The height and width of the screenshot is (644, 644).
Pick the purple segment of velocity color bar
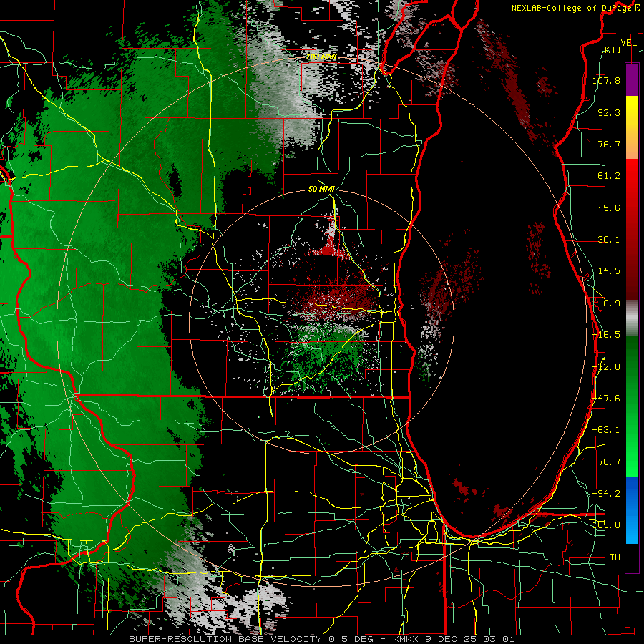coord(632,80)
